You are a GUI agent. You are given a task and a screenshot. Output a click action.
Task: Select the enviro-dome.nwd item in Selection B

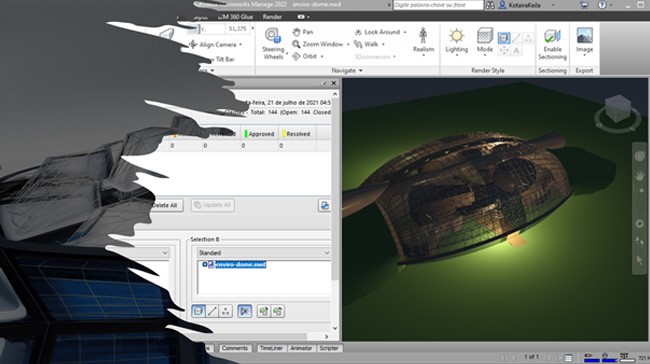[x=240, y=265]
